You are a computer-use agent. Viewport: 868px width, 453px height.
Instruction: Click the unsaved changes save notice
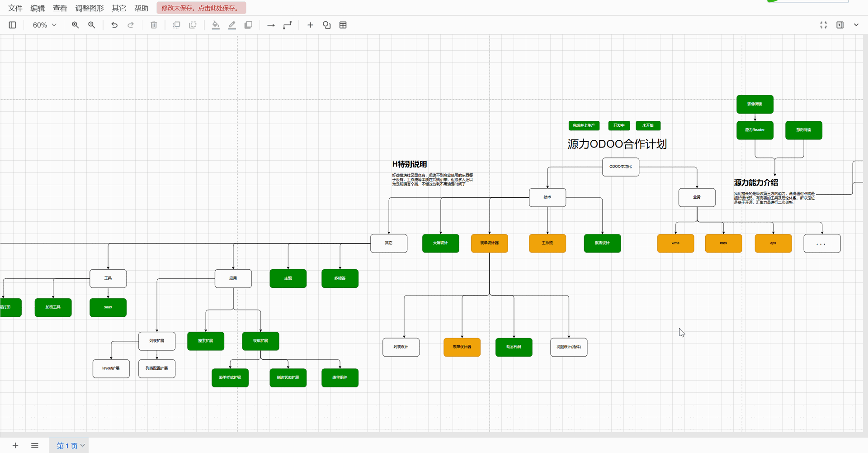tap(201, 8)
